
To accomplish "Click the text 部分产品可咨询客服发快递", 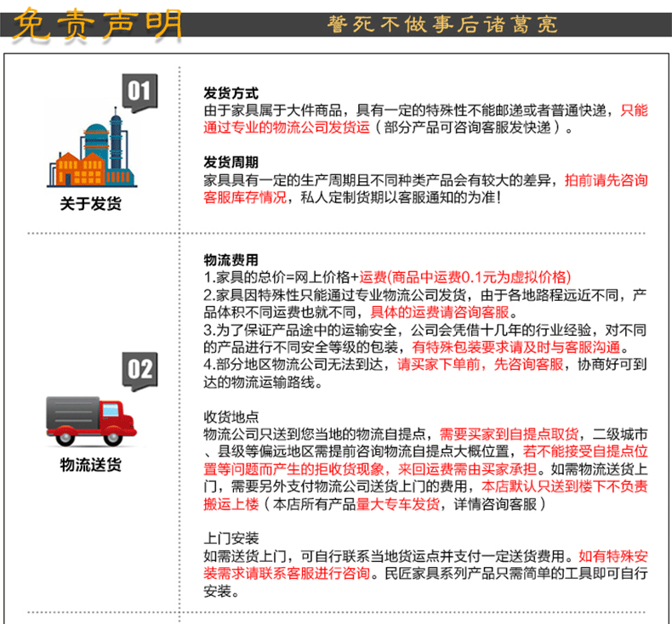I will click(x=468, y=128).
